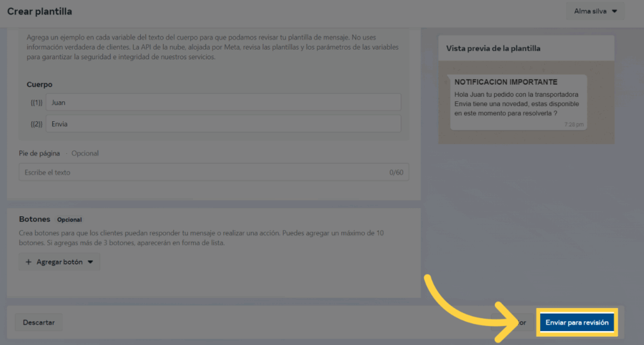Select the variable field containing Envia
This screenshot has height=345, width=644.
(223, 124)
